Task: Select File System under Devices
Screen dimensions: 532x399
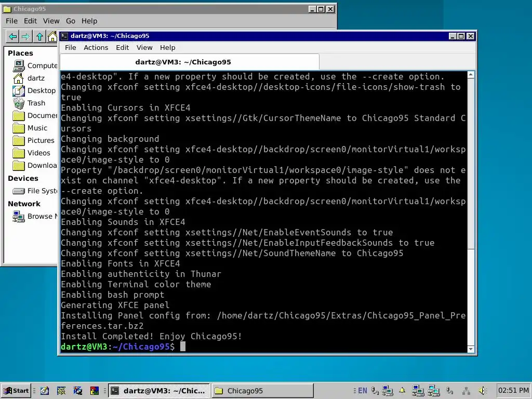Action: 35,191
